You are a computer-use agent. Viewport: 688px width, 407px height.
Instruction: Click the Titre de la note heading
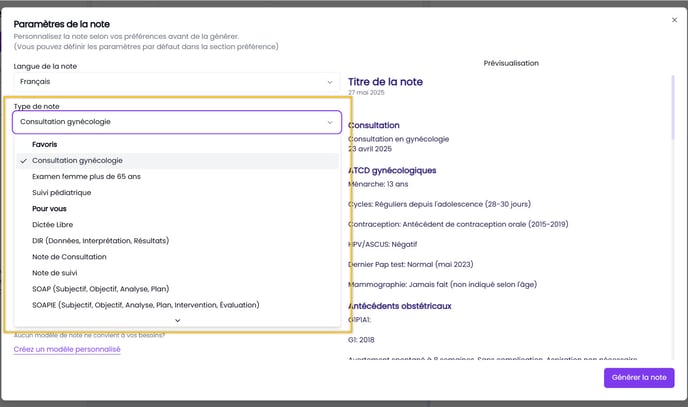(x=385, y=81)
